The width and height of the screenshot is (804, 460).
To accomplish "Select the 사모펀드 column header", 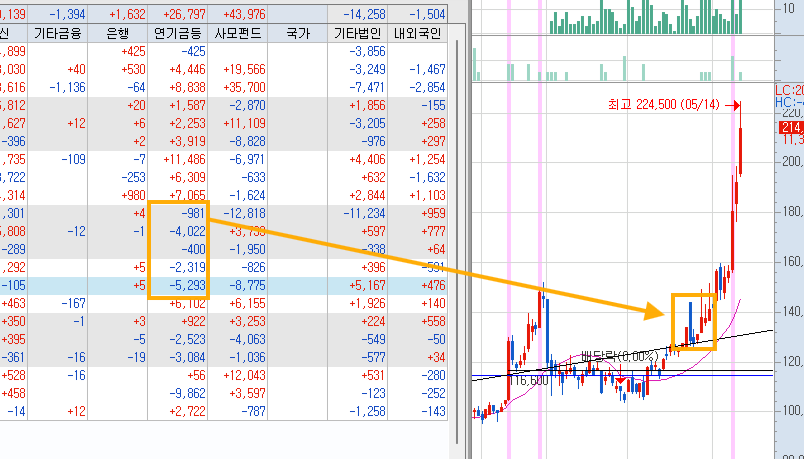I will click(237, 33).
